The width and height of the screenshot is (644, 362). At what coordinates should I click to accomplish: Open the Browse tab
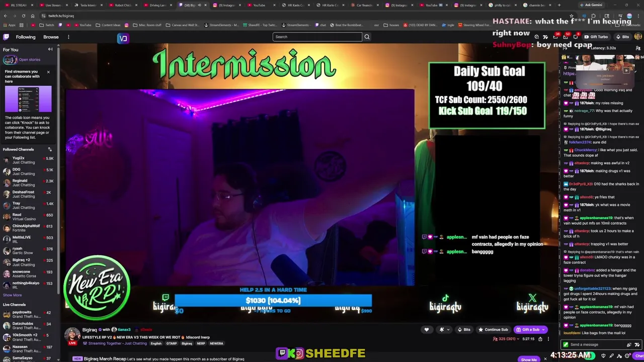[x=51, y=37]
